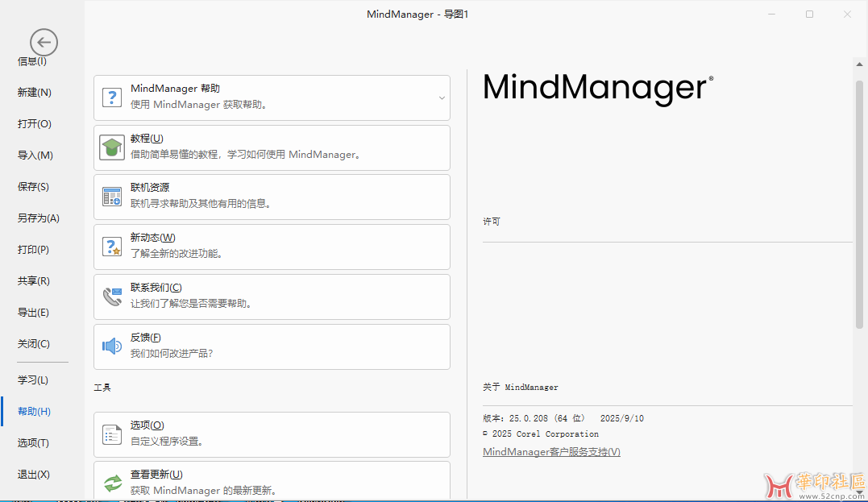Image resolution: width=868 pixels, height=502 pixels.
Task: Select 打印(P) from the sidebar
Action: coord(33,249)
